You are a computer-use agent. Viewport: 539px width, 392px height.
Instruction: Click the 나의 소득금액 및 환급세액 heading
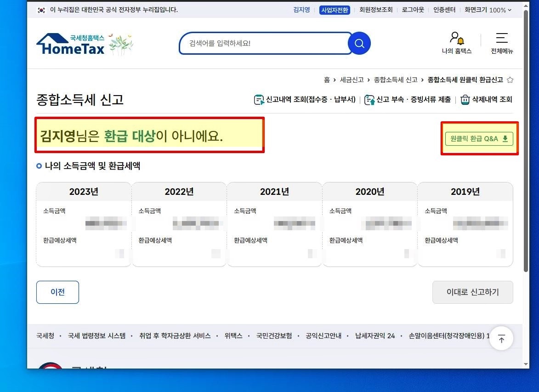point(92,166)
